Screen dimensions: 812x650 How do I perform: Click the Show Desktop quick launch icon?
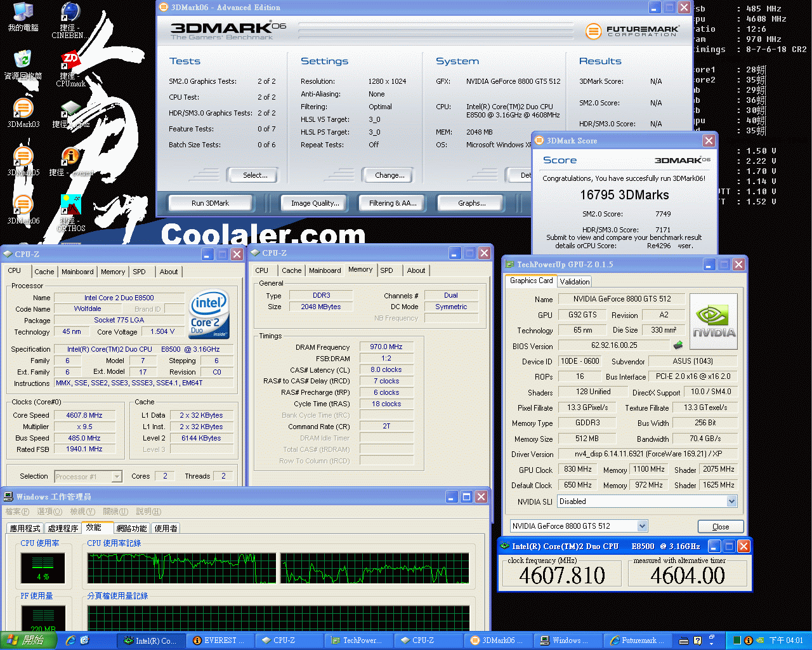click(84, 640)
